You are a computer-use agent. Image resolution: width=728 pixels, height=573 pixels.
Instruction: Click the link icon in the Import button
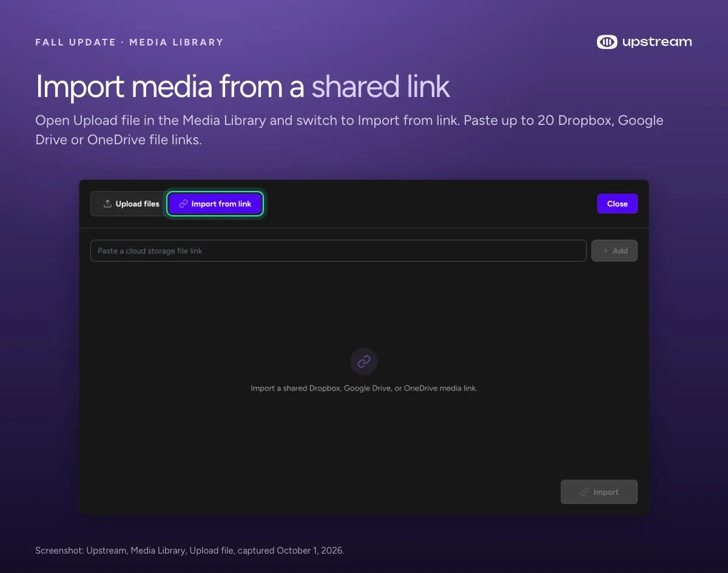coord(585,492)
